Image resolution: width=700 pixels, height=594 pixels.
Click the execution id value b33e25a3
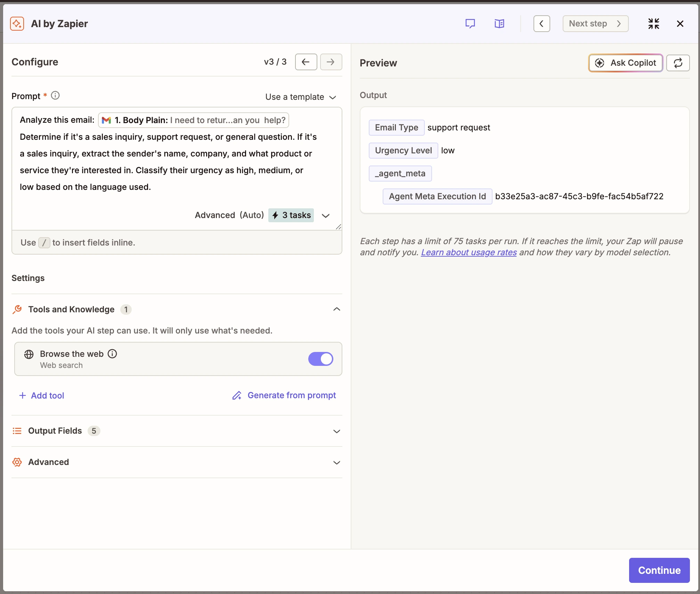579,196
